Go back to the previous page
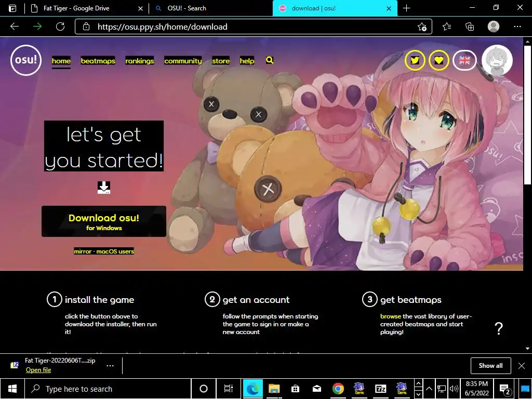This screenshot has width=532, height=399. click(14, 26)
